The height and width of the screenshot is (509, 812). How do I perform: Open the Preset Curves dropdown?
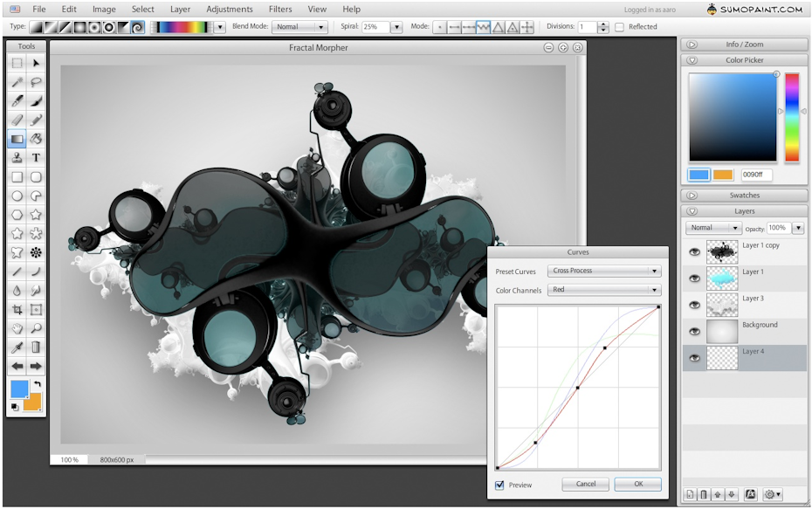pos(604,271)
